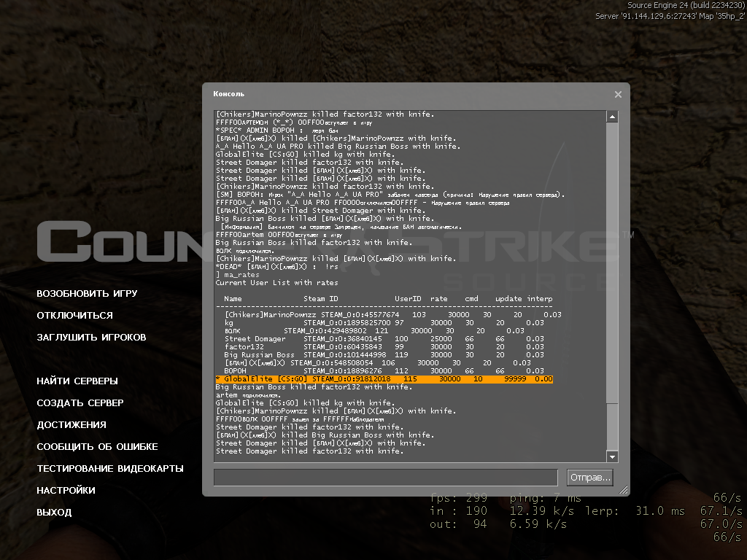Select ВОЗОБНОВИТЬ ИГРУ menu item
This screenshot has width=747, height=560.
pos(87,293)
